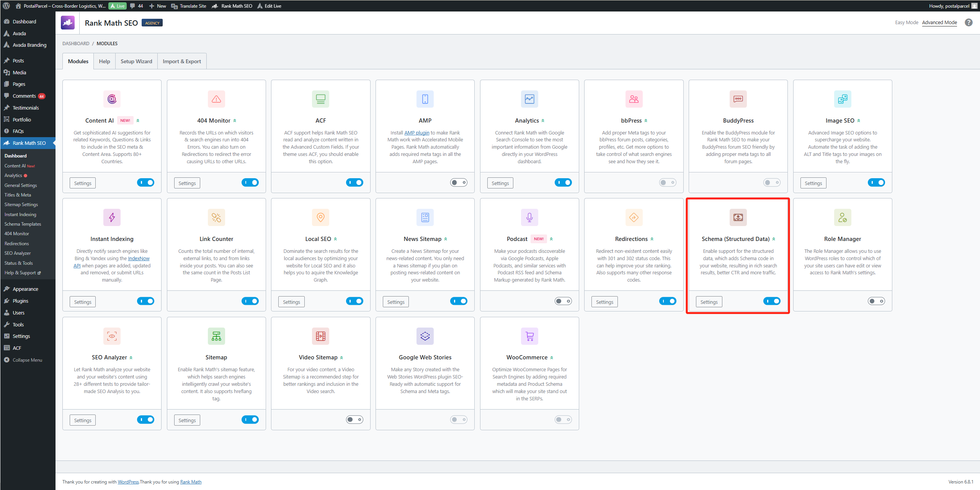Click the WooCommerce cart icon

pos(529,336)
